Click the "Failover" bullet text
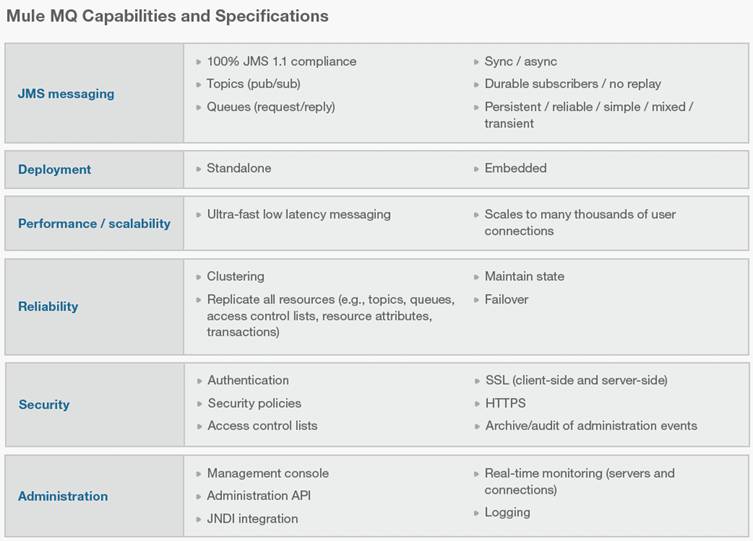This screenshot has width=753, height=541. pyautogui.click(x=506, y=299)
